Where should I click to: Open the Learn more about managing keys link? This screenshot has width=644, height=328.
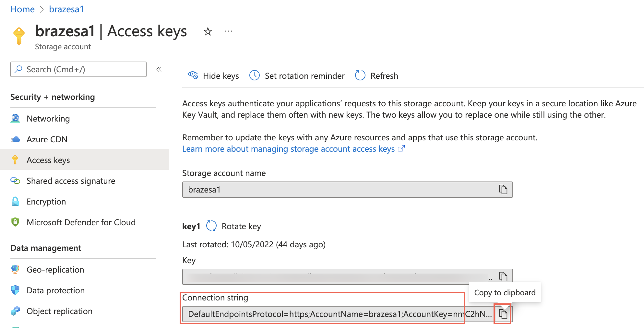click(x=288, y=149)
